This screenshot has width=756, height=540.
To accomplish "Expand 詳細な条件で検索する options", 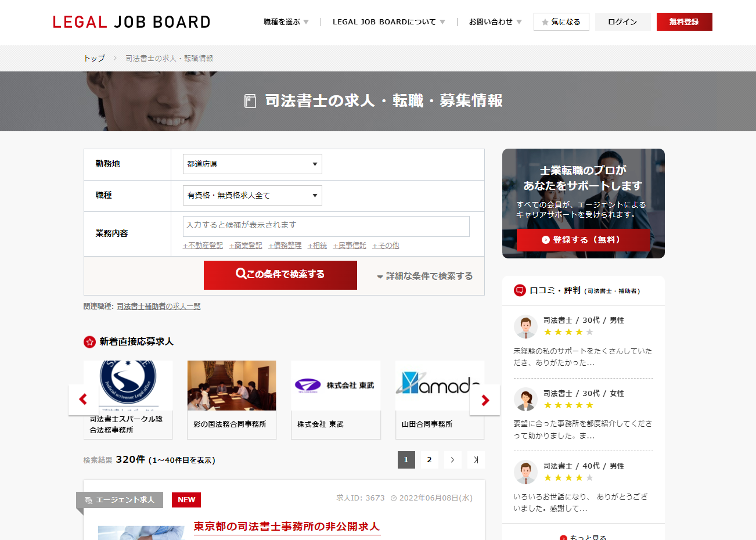I will click(425, 276).
